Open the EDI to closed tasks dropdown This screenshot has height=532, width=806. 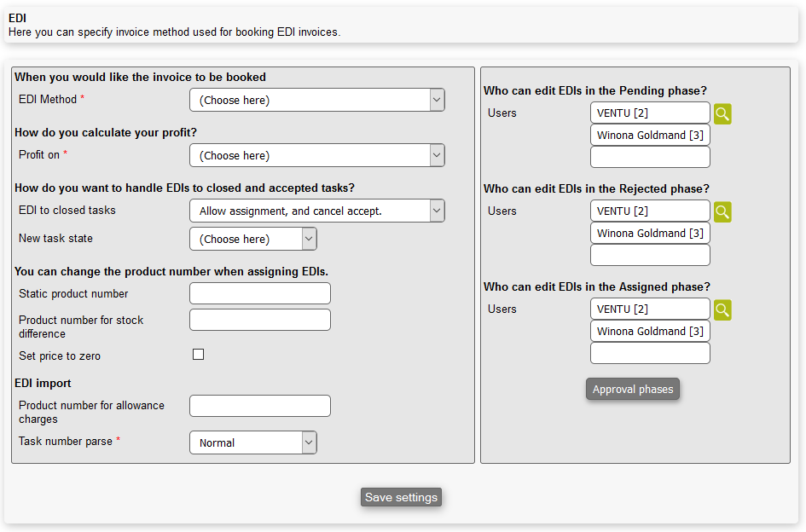pos(316,211)
